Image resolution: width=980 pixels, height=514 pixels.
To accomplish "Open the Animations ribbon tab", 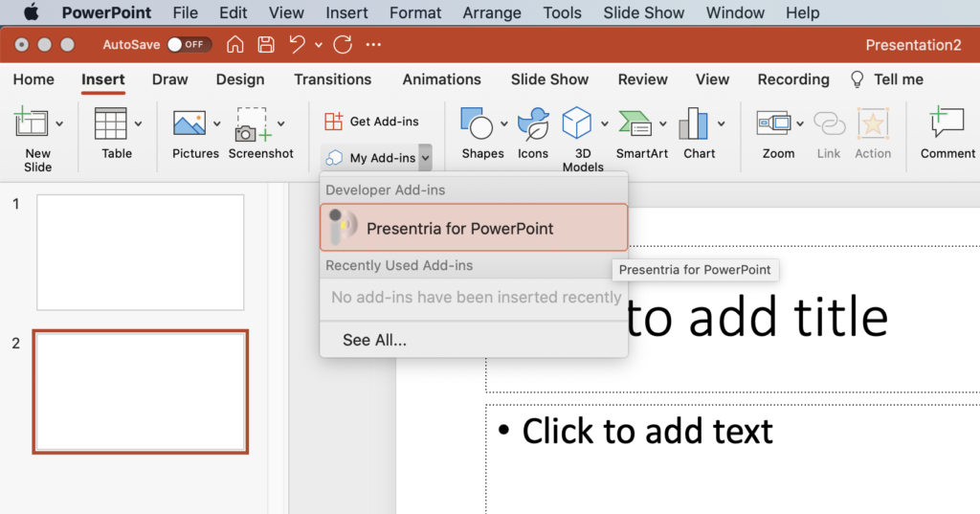I will (x=442, y=79).
